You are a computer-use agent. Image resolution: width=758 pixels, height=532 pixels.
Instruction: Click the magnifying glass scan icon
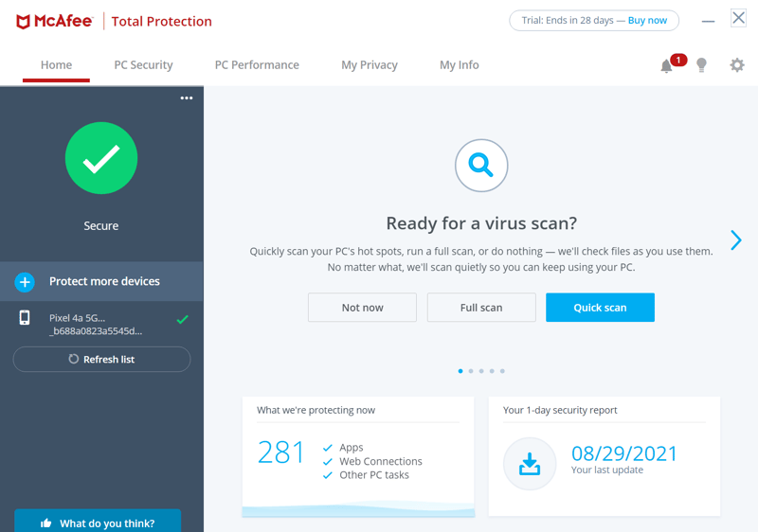click(481, 165)
